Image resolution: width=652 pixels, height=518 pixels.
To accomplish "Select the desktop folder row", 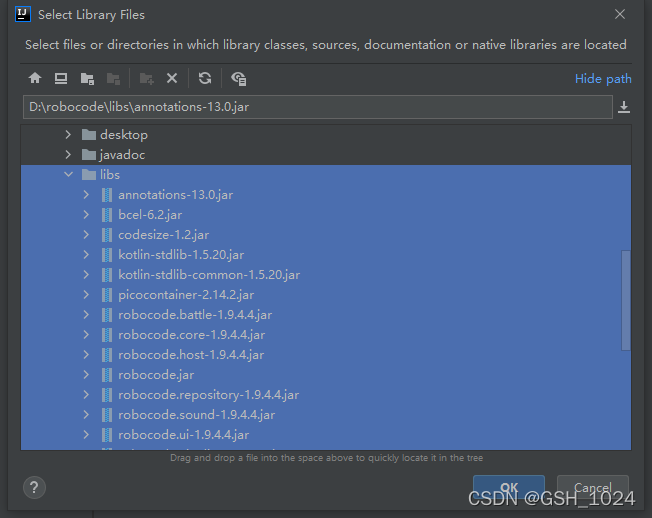I will click(x=326, y=135).
